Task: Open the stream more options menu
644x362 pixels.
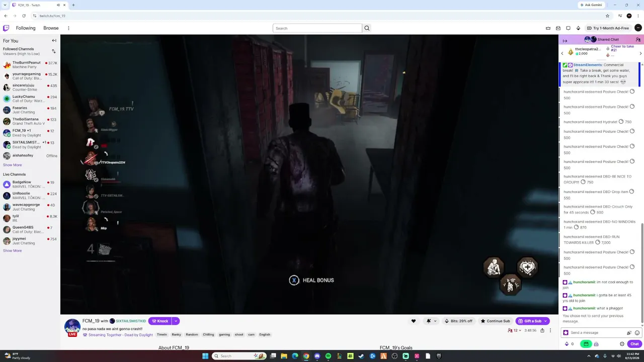Action: (550, 330)
